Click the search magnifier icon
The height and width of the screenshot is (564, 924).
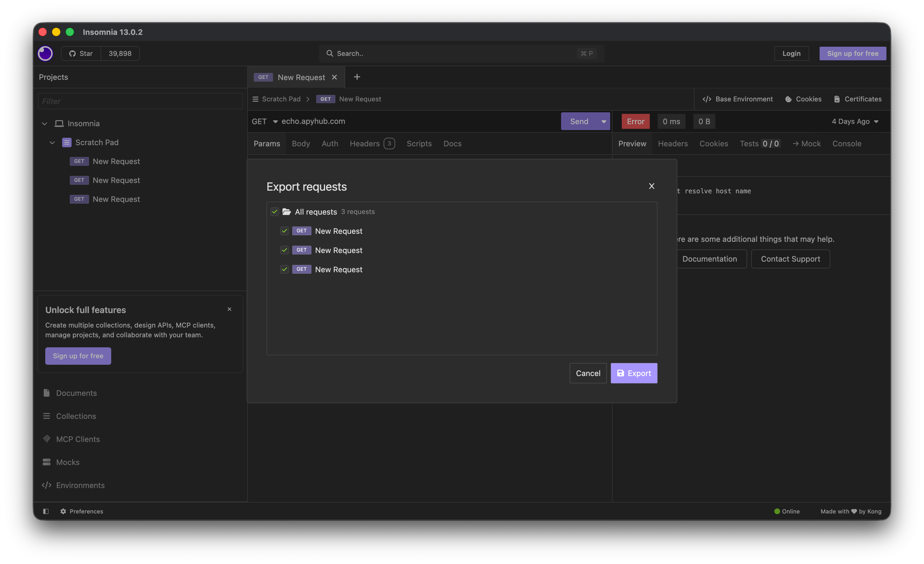329,54
